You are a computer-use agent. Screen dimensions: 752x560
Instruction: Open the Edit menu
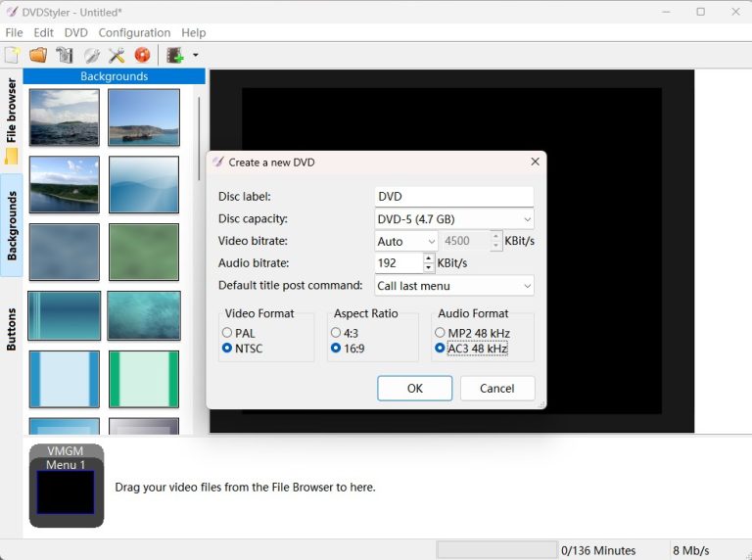(x=43, y=32)
